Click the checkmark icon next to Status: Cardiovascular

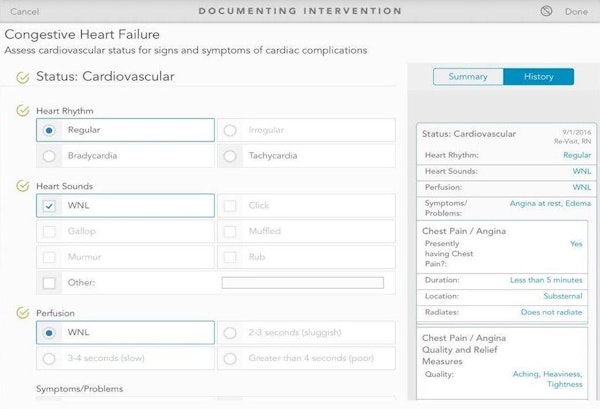coord(22,77)
